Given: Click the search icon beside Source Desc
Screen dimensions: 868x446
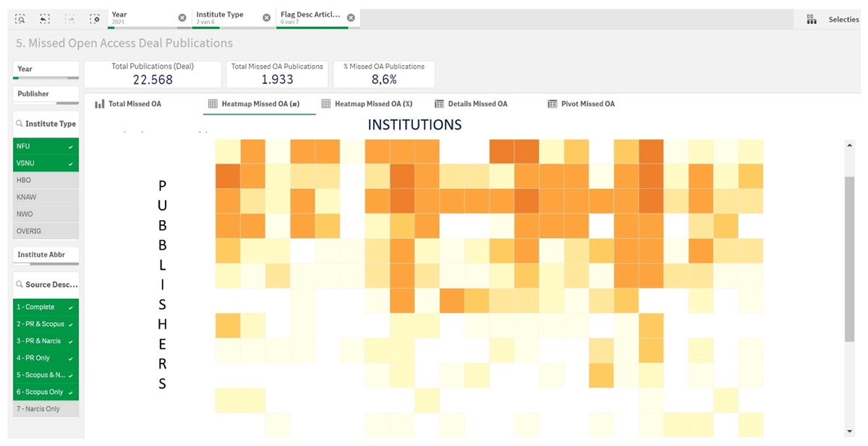Looking at the screenshot, I should (x=19, y=285).
